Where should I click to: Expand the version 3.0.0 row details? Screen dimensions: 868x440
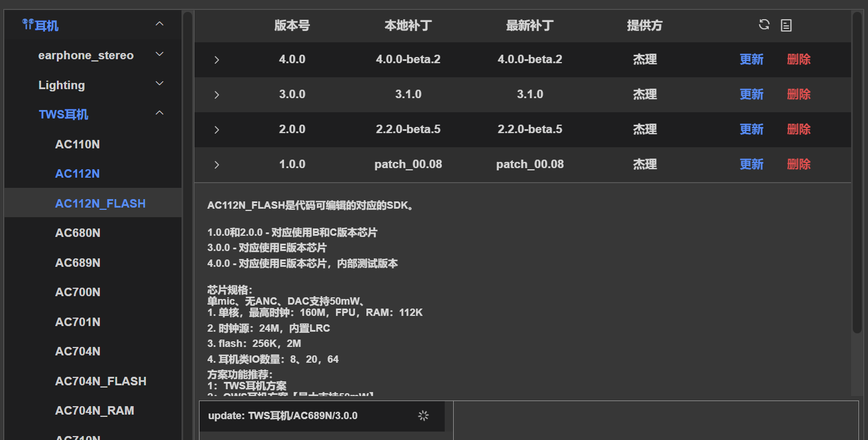pos(216,95)
